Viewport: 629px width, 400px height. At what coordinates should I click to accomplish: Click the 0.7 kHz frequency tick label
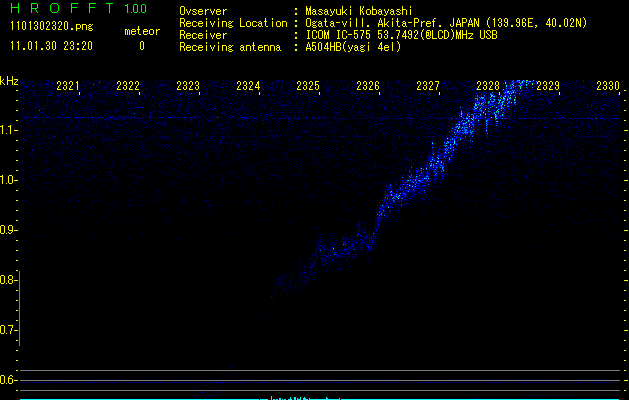(8, 330)
